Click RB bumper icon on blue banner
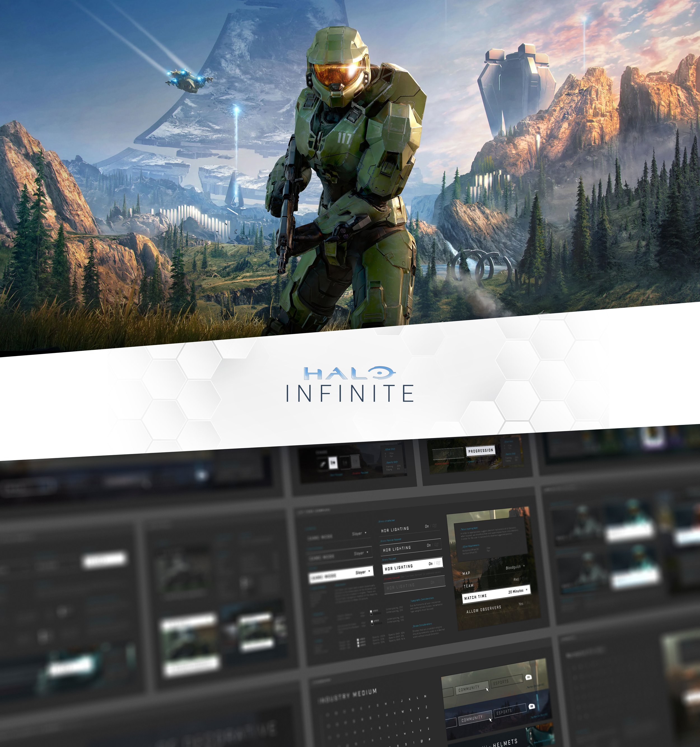This screenshot has height=747, width=700. [x=531, y=706]
